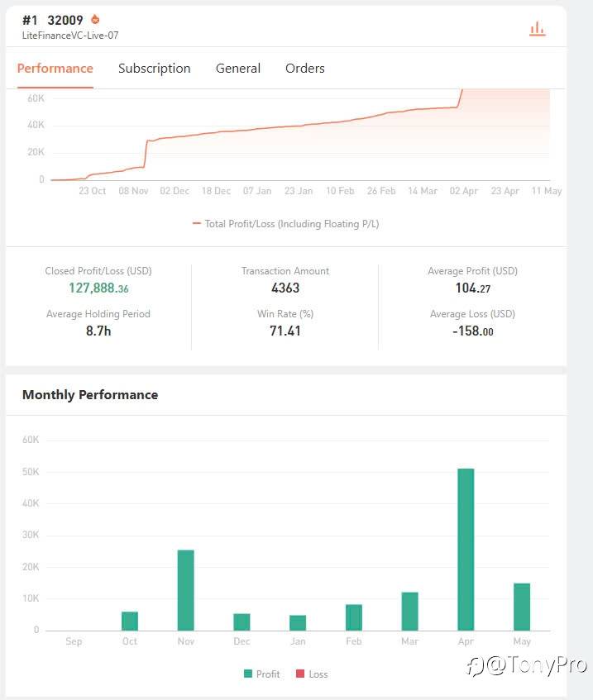Click the October profit bar

(130, 621)
